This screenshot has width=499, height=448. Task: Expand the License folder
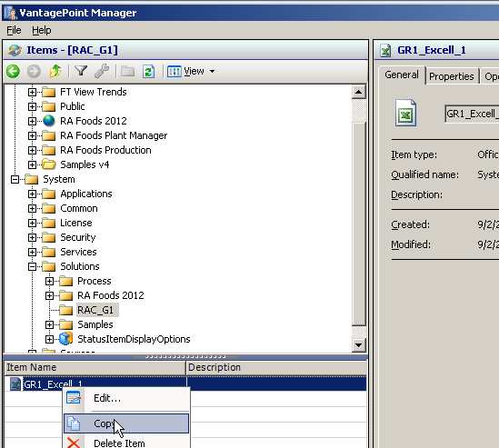[x=32, y=223]
